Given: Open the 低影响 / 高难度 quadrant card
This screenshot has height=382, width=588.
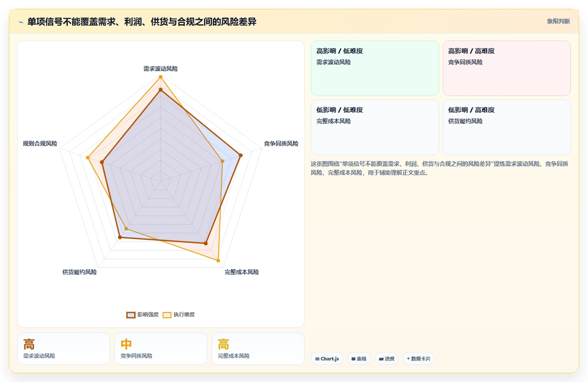Looking at the screenshot, I should [x=507, y=127].
